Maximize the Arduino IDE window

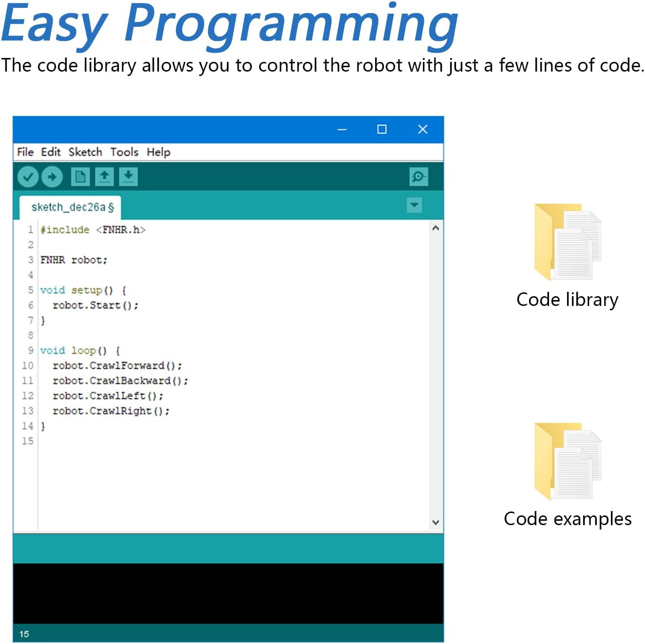pos(382,129)
